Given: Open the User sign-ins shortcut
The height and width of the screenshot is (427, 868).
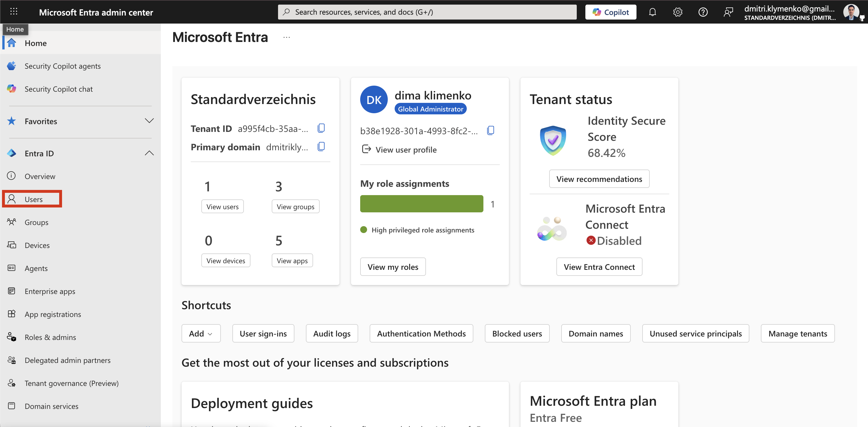Looking at the screenshot, I should tap(263, 334).
